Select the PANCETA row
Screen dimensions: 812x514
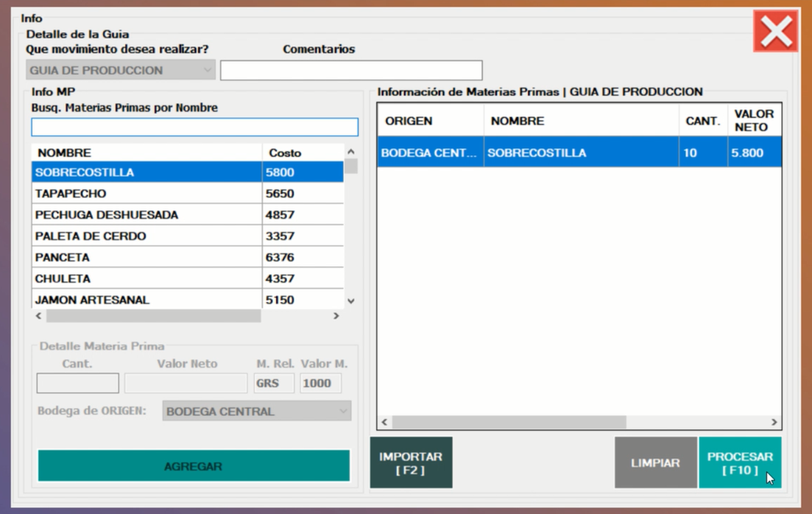pyautogui.click(x=147, y=258)
